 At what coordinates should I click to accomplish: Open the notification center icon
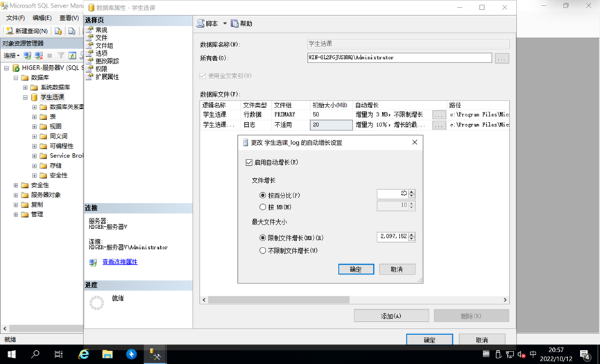584,355
